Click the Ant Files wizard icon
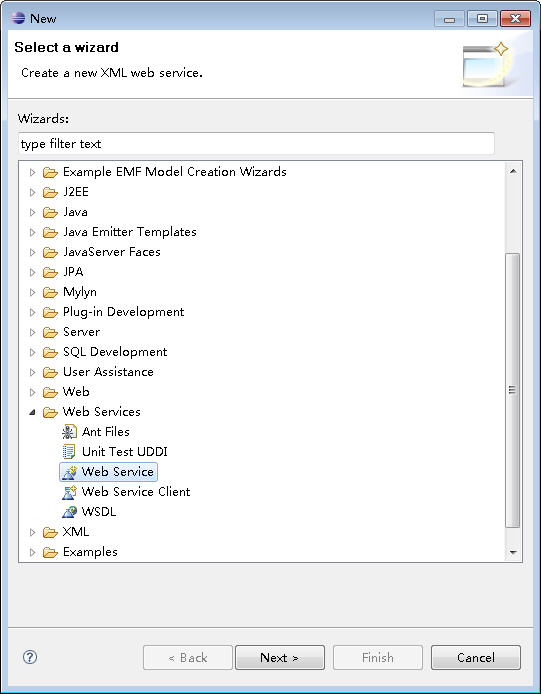The width and height of the screenshot is (541, 694). (x=69, y=432)
